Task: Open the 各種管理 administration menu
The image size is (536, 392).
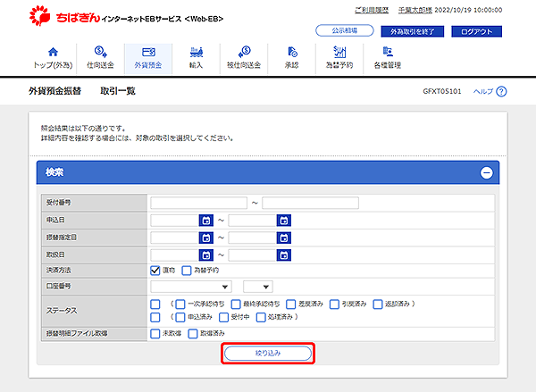Action: coord(388,58)
